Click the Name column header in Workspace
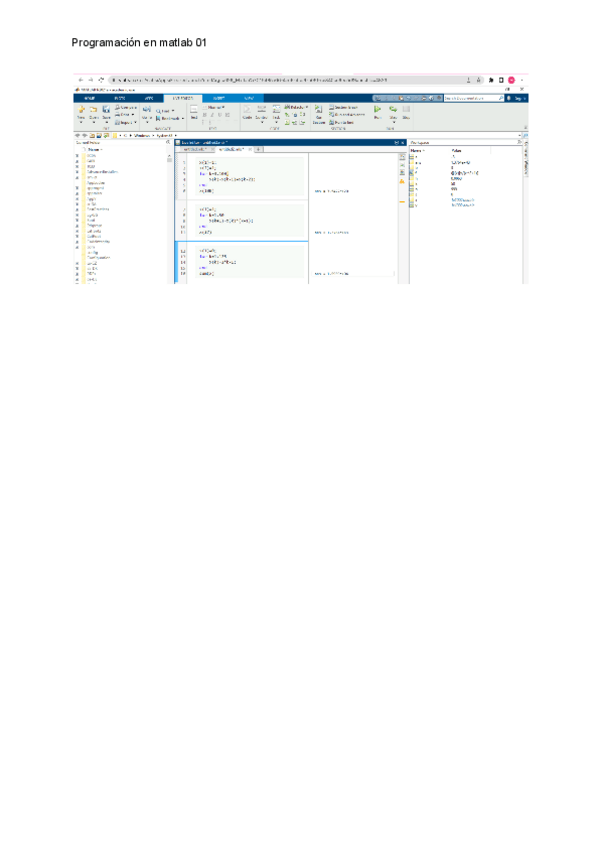Image resolution: width=600 pixels, height=848 pixels. click(417, 150)
